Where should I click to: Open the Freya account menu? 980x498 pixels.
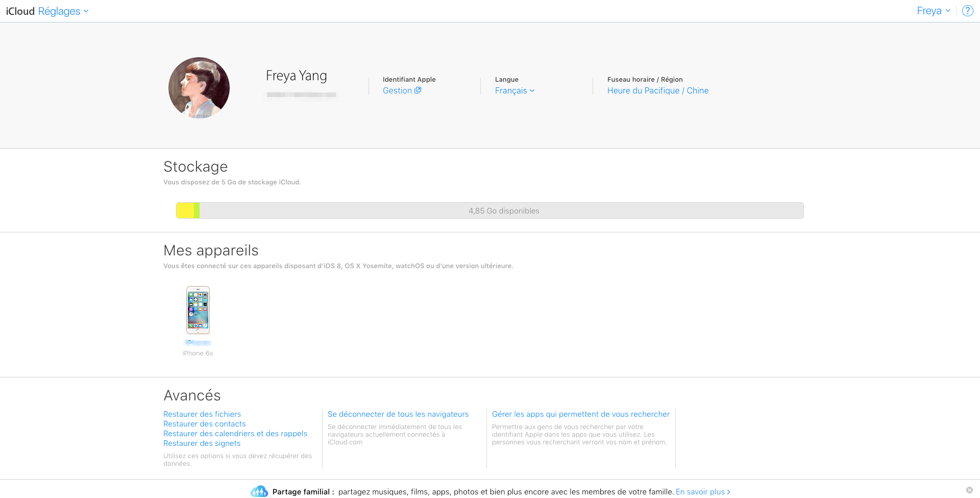point(934,11)
